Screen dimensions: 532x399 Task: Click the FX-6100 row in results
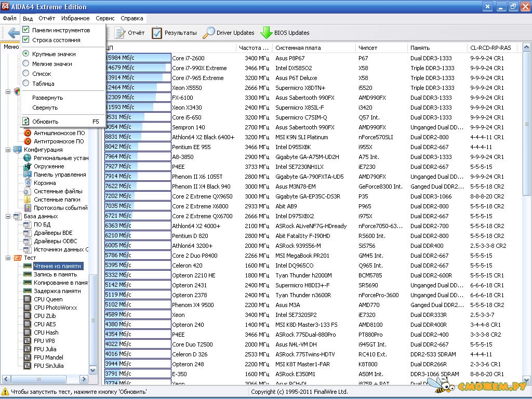pos(310,97)
